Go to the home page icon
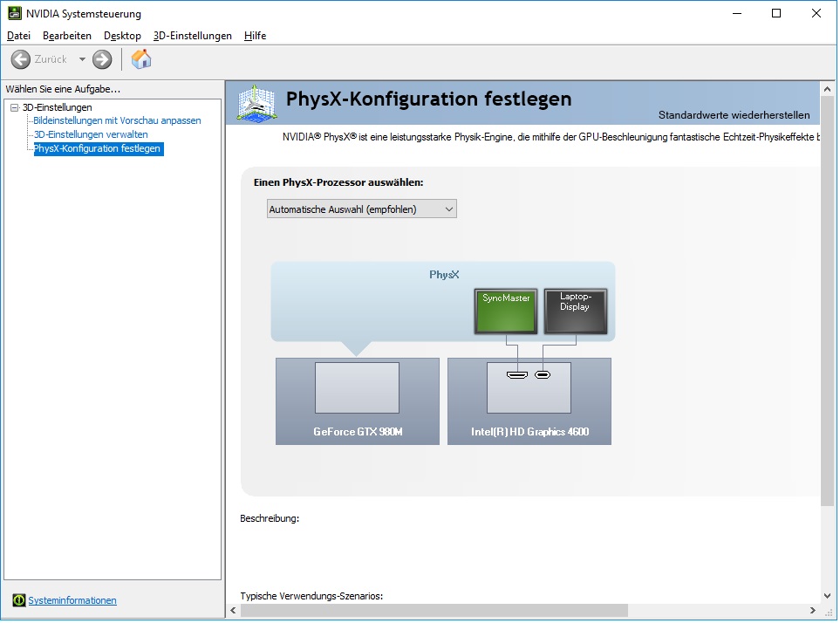 click(x=141, y=59)
